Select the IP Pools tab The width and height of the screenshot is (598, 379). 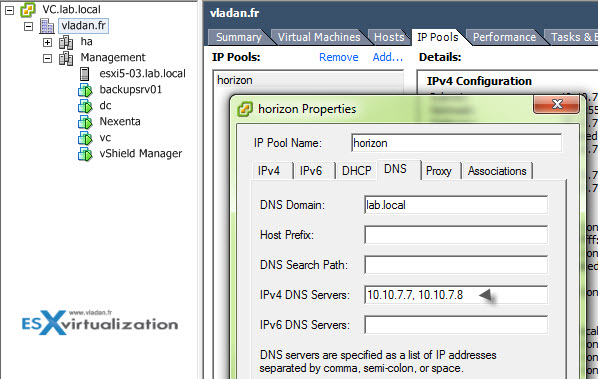click(x=438, y=37)
